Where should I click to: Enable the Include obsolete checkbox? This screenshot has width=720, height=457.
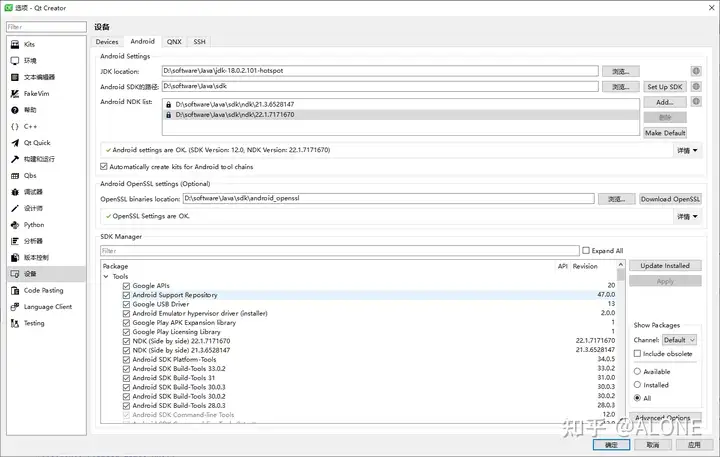tap(637, 353)
